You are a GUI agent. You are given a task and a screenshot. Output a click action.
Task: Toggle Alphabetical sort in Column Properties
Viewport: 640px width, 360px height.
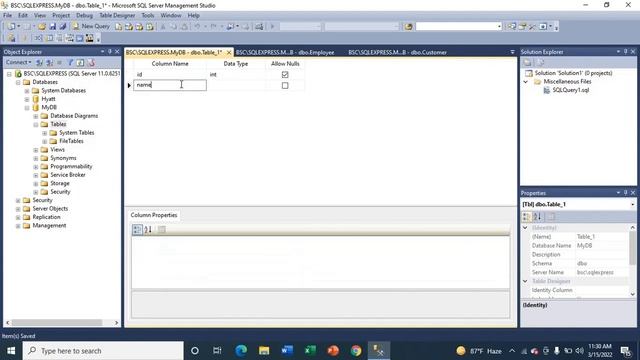[x=148, y=229]
